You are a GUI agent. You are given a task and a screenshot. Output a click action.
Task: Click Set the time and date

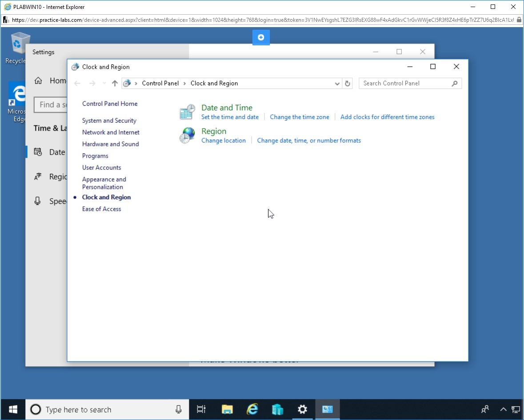[x=230, y=117]
